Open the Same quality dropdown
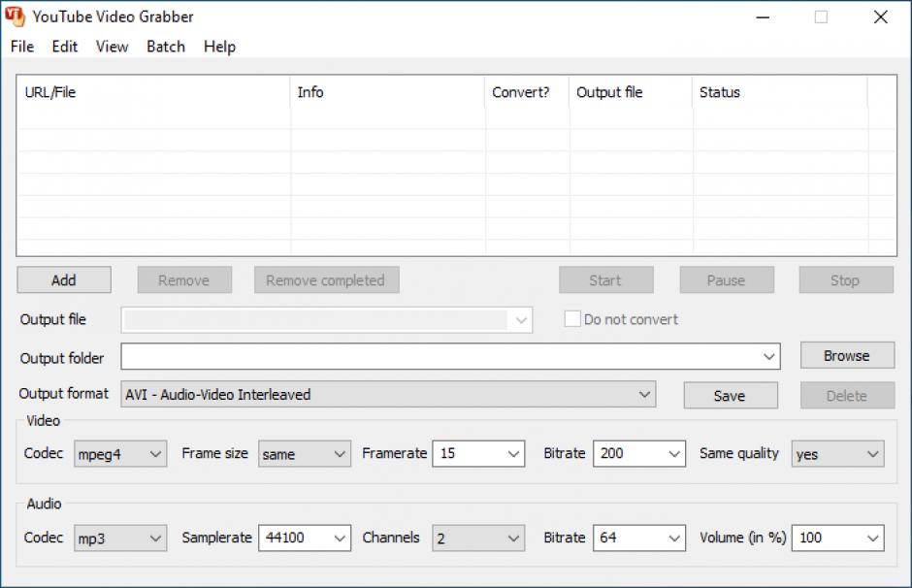The width and height of the screenshot is (912, 588). click(x=837, y=454)
